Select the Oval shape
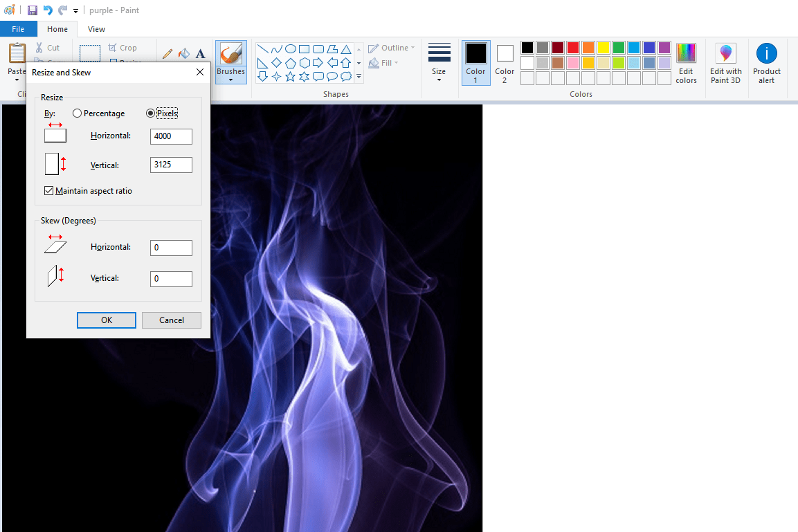 pos(291,48)
